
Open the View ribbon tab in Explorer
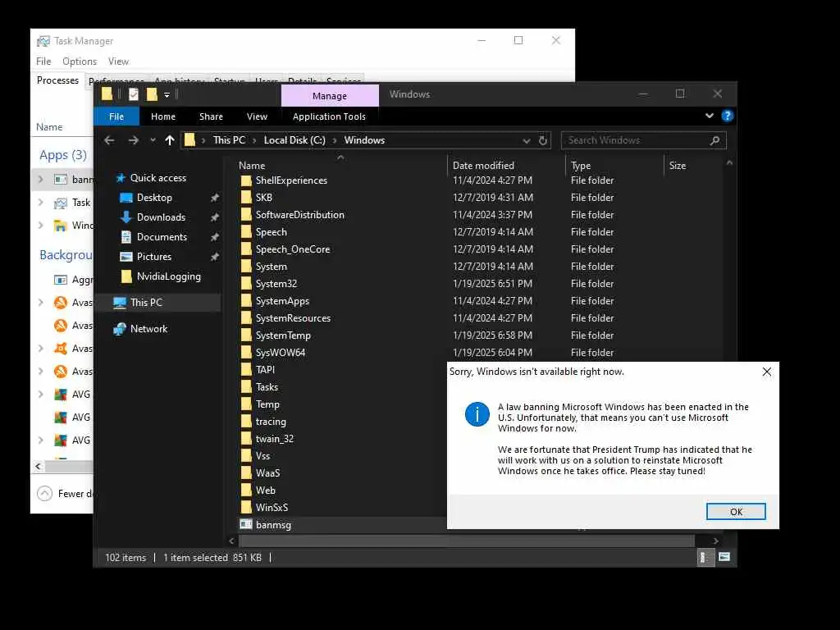click(x=257, y=116)
